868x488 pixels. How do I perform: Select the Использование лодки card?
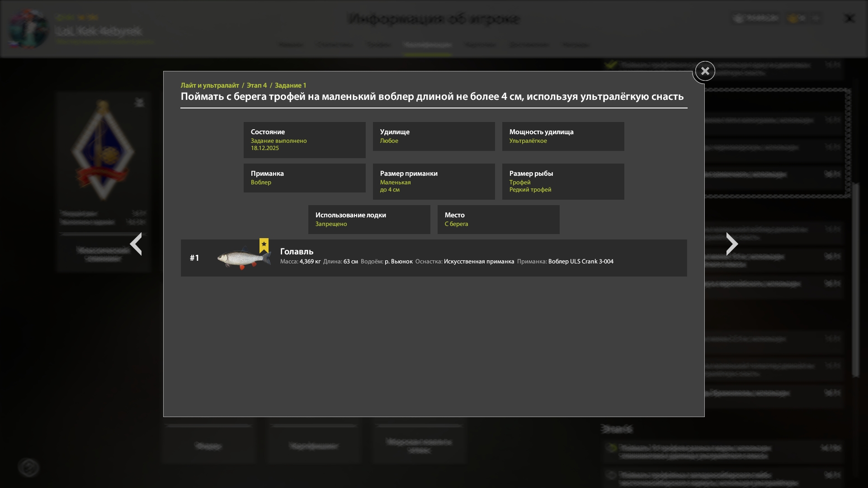(x=369, y=220)
